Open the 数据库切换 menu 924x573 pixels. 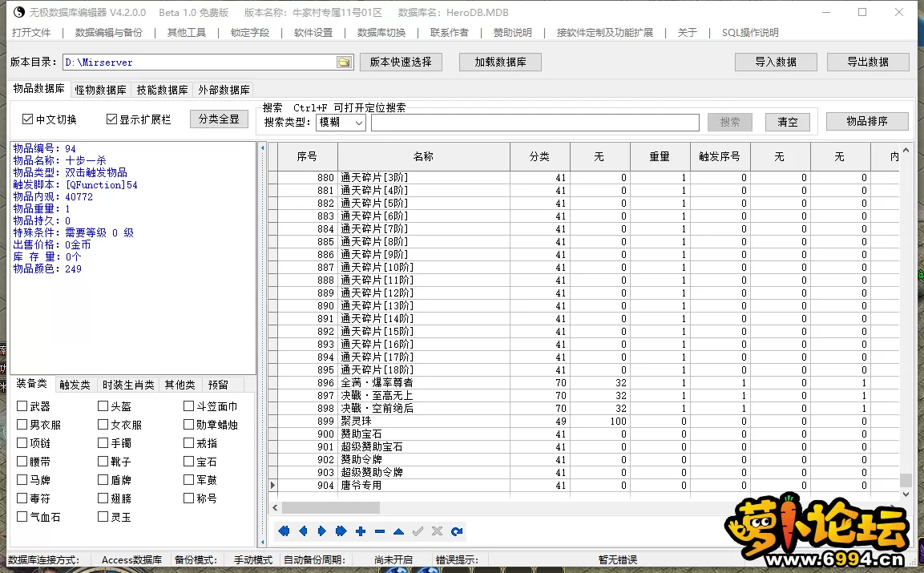click(x=381, y=33)
